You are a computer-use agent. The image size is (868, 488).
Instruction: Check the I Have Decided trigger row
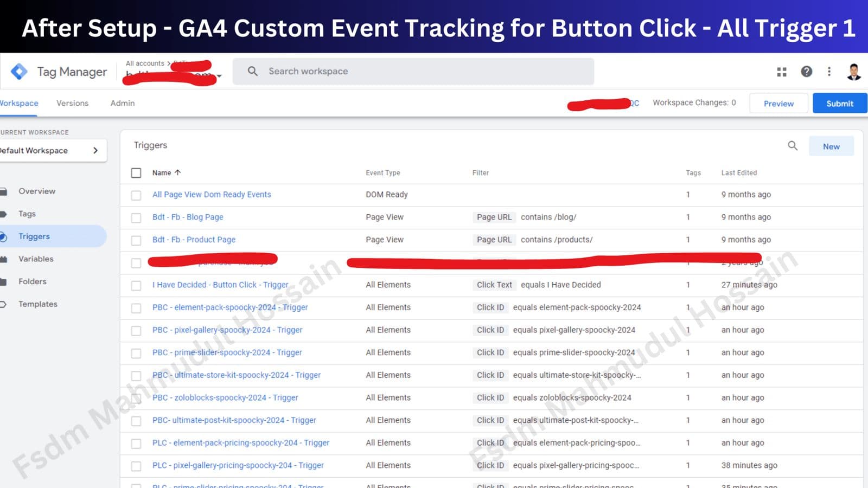coord(136,286)
